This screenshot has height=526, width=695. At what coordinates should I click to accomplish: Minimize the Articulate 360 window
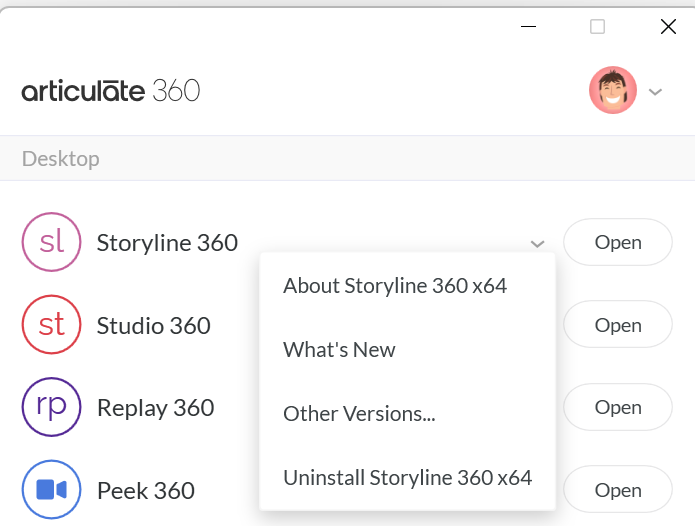(528, 27)
